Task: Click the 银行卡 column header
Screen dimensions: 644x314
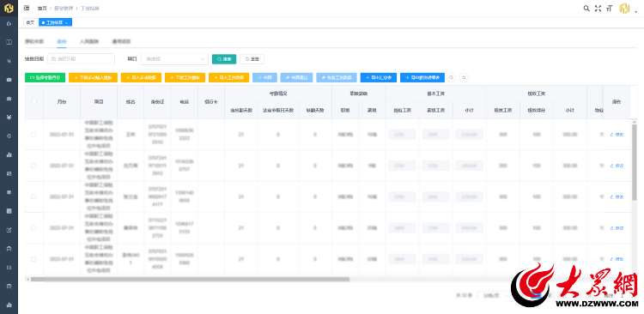Action: coord(211,102)
